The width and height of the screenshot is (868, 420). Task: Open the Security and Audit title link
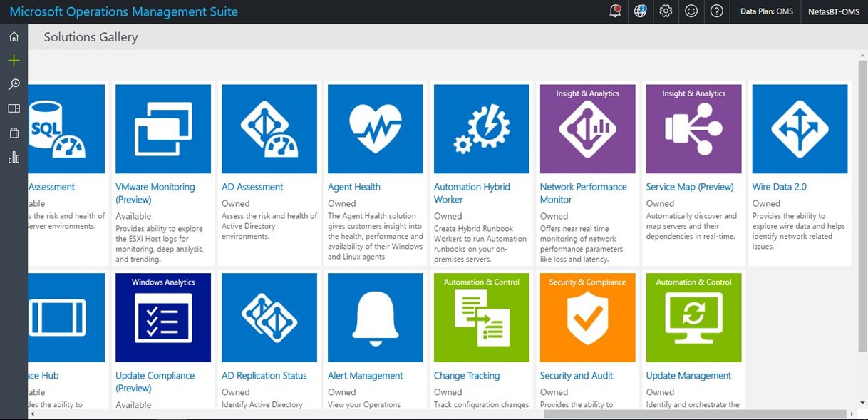(577, 376)
